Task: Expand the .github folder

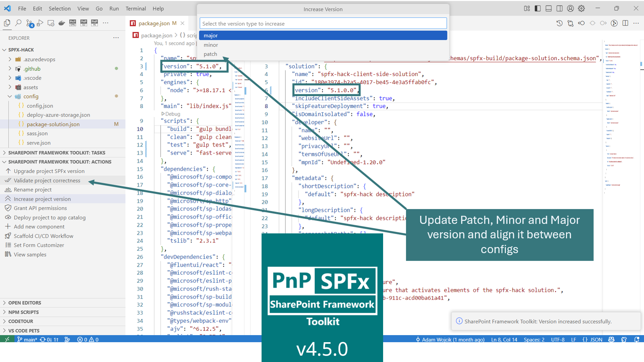Action: (x=32, y=69)
